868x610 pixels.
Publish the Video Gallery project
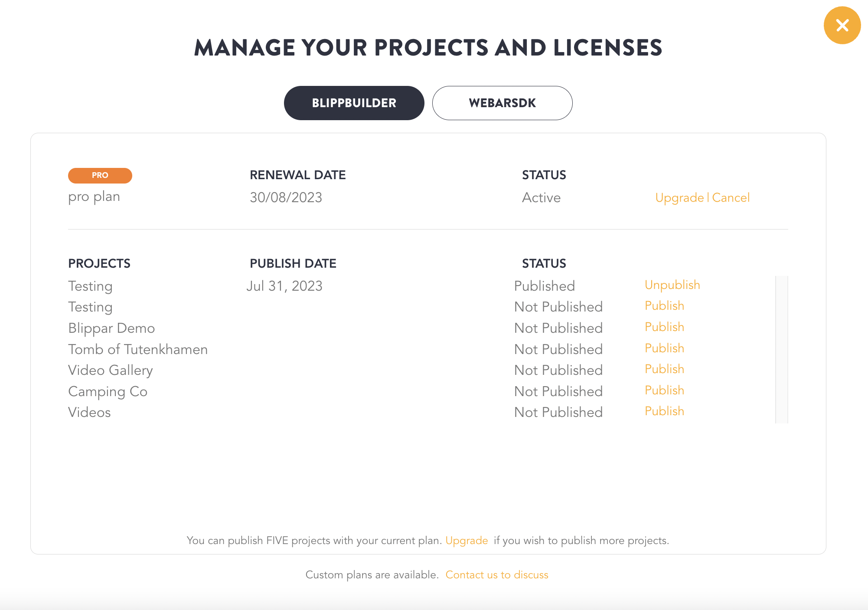(664, 369)
